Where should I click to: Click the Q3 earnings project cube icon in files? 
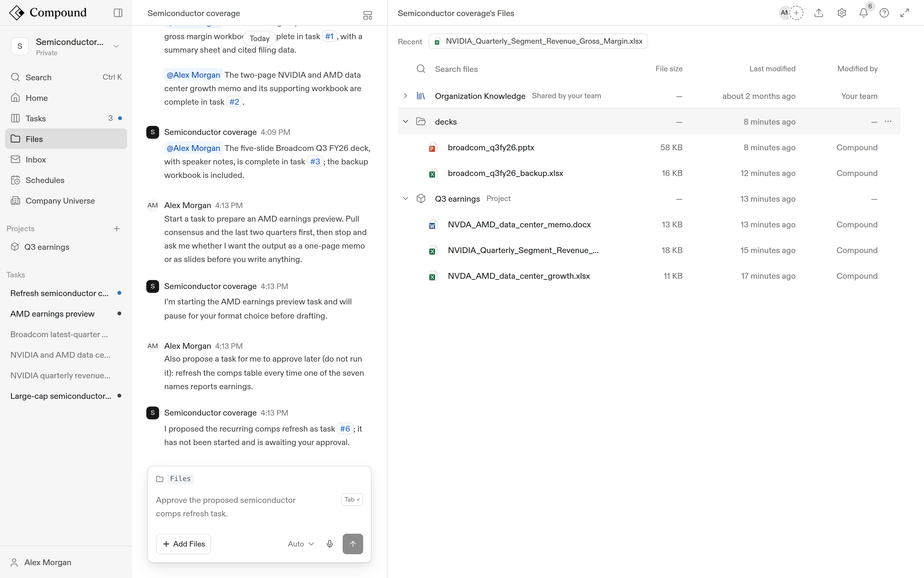pyautogui.click(x=421, y=199)
